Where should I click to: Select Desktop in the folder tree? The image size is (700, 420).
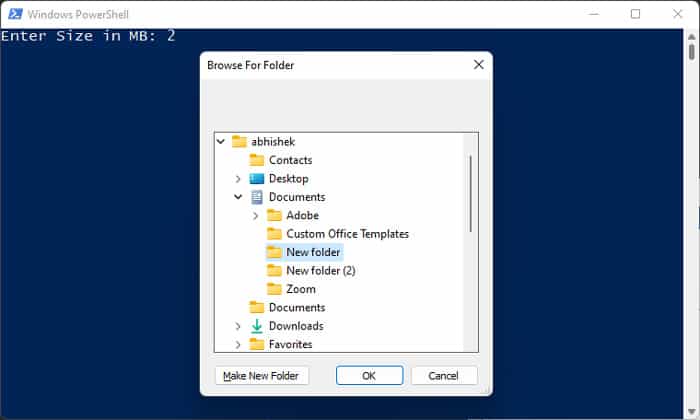coord(288,179)
